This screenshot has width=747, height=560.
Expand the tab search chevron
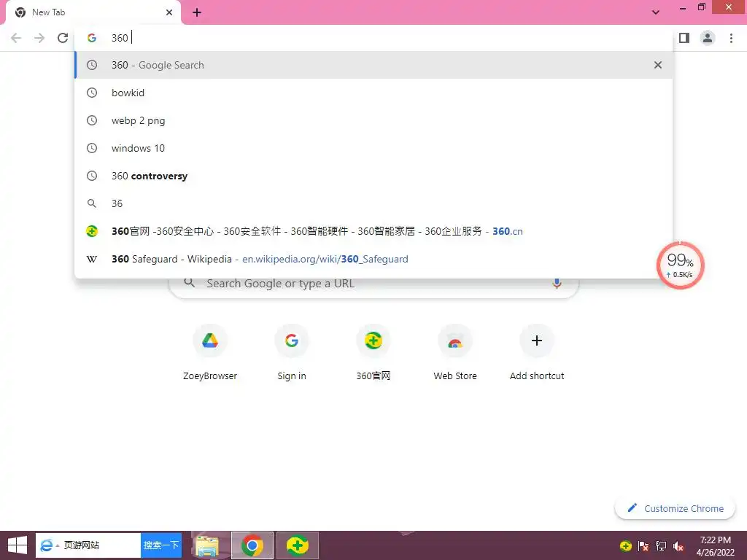[656, 12]
